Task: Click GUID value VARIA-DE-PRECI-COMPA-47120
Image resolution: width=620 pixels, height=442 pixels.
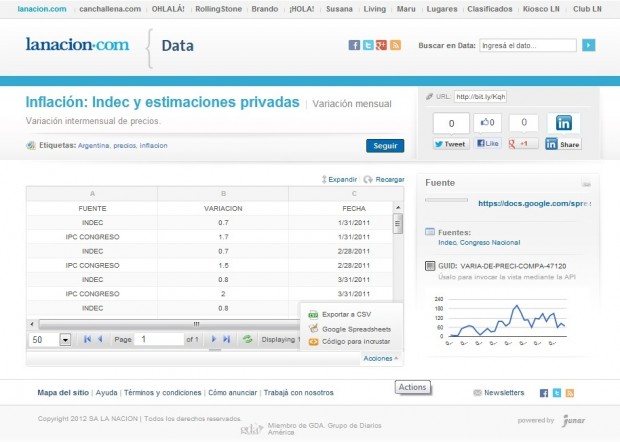Action: coord(513,266)
